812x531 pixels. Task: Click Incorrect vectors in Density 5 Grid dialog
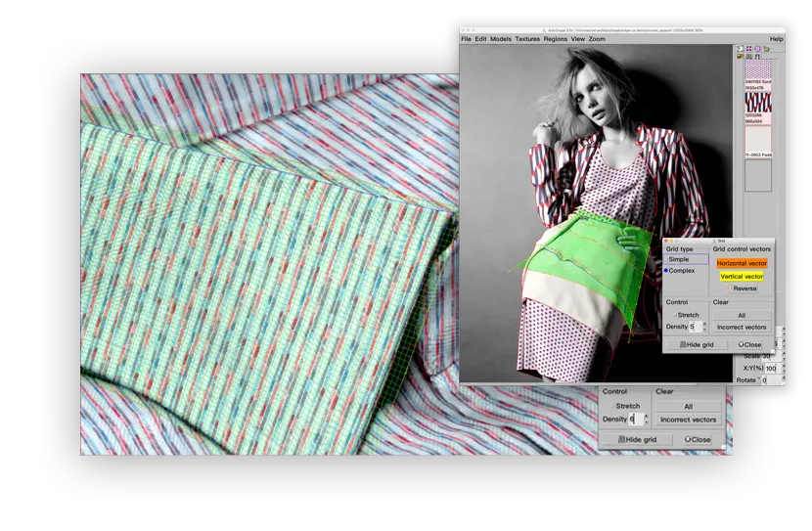[742, 327]
